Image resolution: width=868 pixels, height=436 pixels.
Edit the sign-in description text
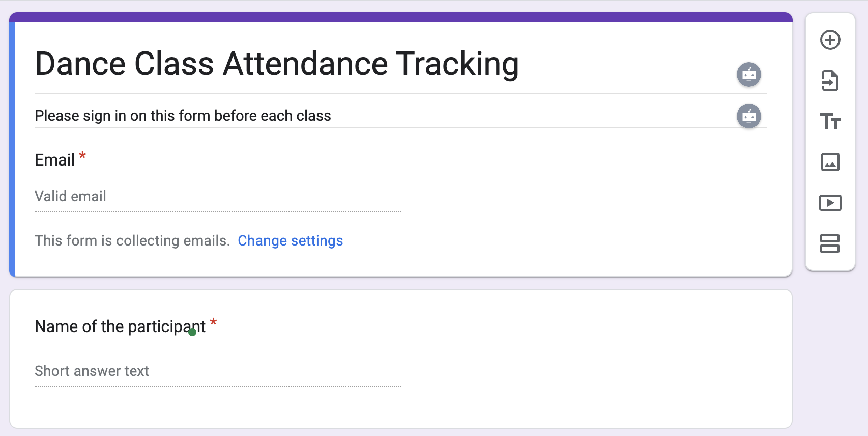[183, 116]
